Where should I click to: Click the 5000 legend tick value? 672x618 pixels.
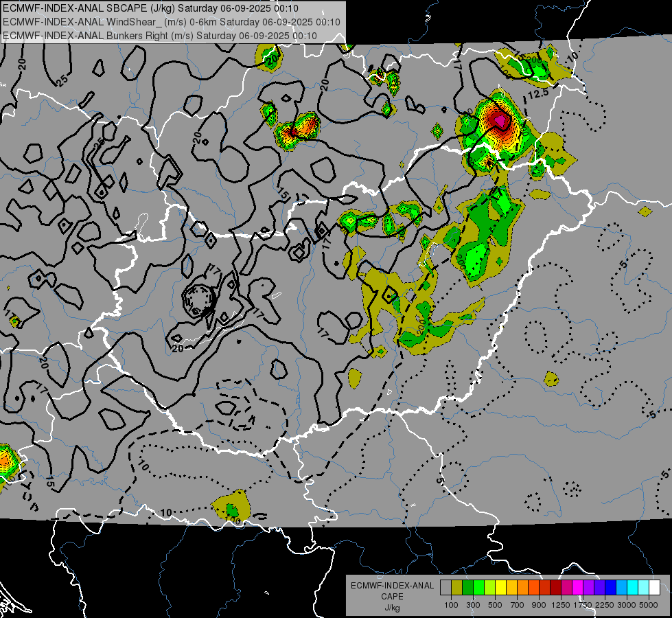649,605
